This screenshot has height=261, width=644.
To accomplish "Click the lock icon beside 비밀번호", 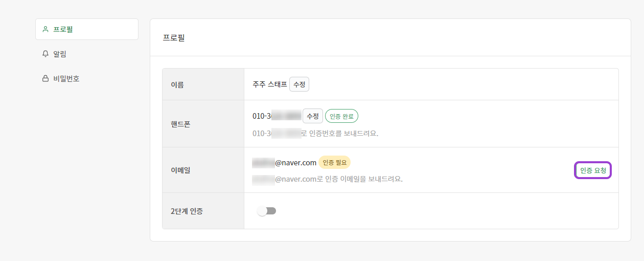I will coord(45,78).
